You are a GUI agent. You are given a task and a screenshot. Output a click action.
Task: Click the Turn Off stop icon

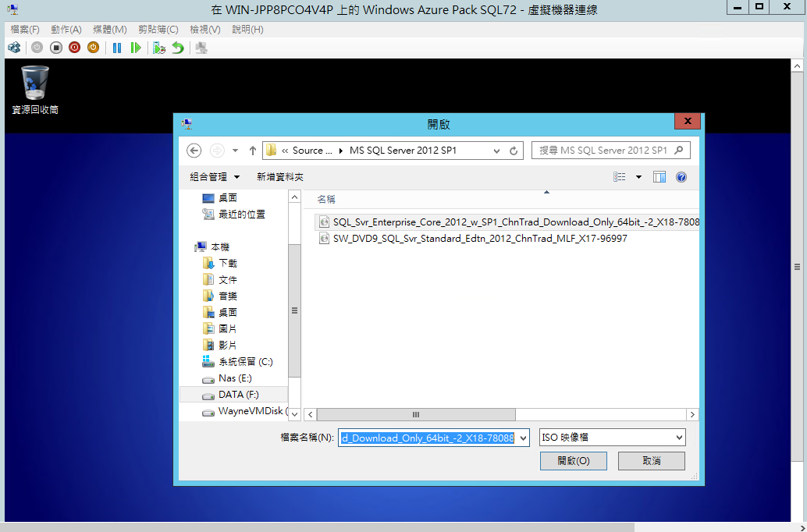[56, 48]
